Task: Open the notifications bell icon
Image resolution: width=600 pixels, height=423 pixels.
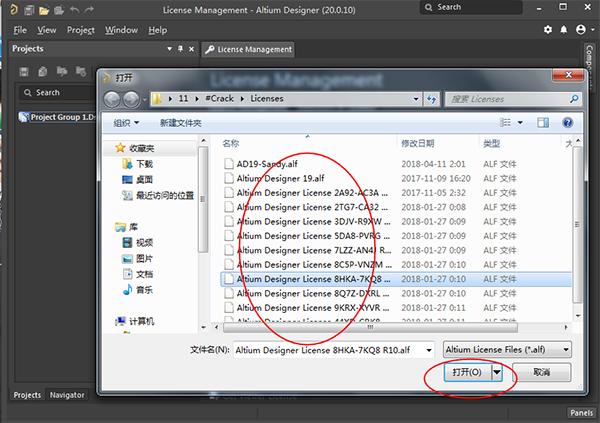Action: [564, 29]
